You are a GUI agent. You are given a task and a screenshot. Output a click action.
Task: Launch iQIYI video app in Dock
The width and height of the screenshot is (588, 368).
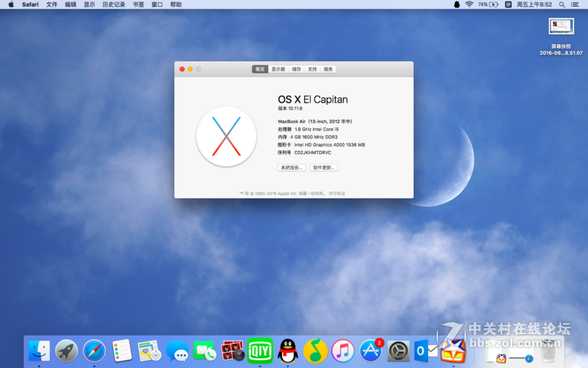[260, 351]
